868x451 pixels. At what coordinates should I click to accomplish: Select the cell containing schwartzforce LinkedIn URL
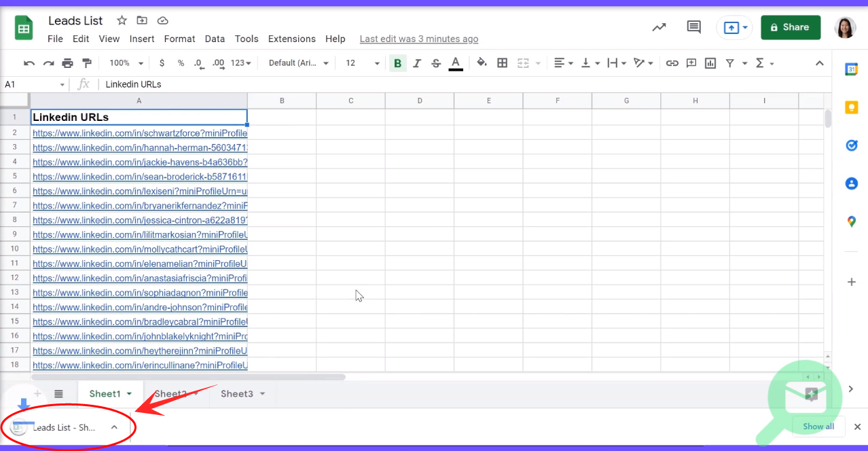[x=139, y=133]
